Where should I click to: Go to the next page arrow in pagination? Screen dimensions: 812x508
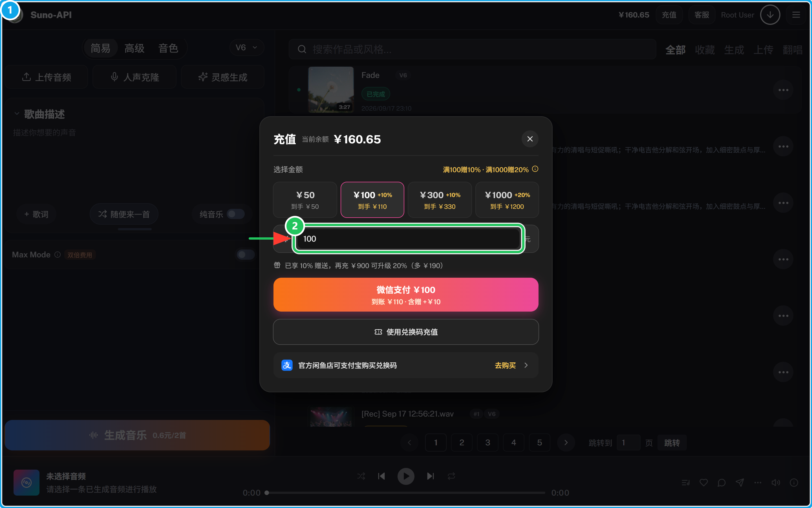point(566,443)
